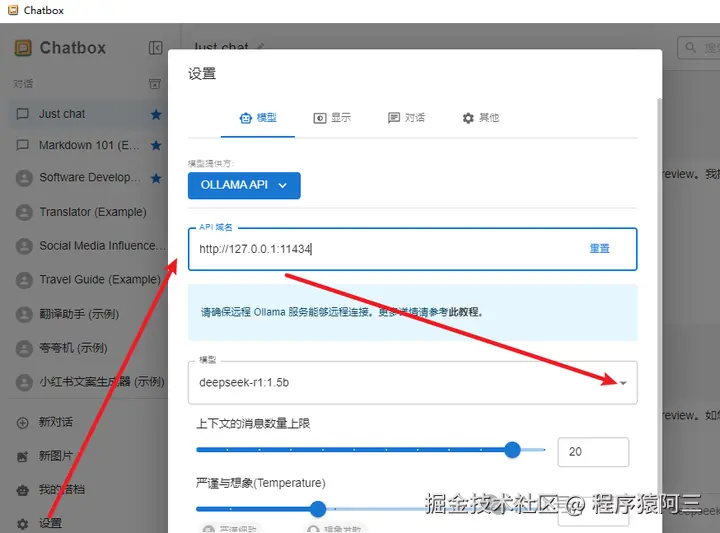Click the context limit value box showing 20
This screenshot has height=533, width=720.
[x=593, y=452]
